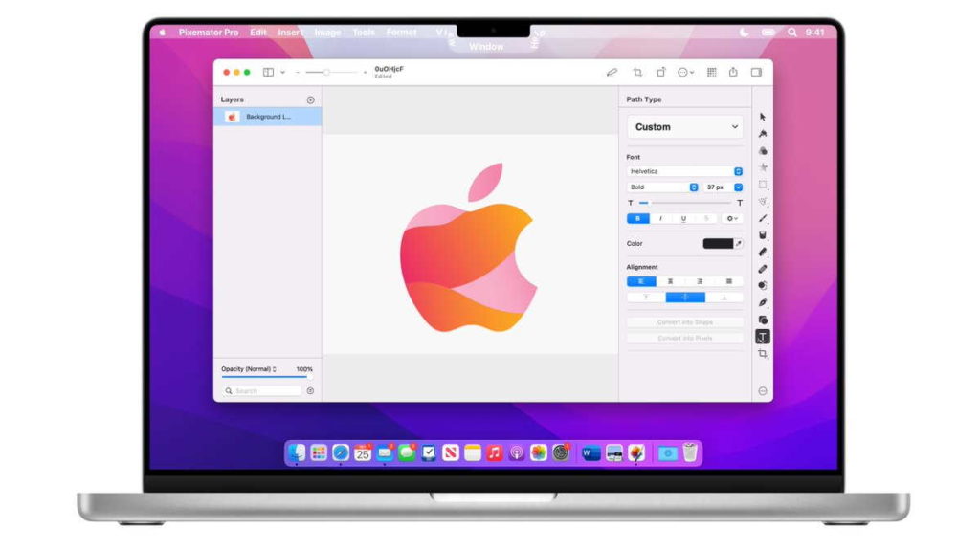
Task: Toggle Bold text style
Action: click(x=637, y=219)
